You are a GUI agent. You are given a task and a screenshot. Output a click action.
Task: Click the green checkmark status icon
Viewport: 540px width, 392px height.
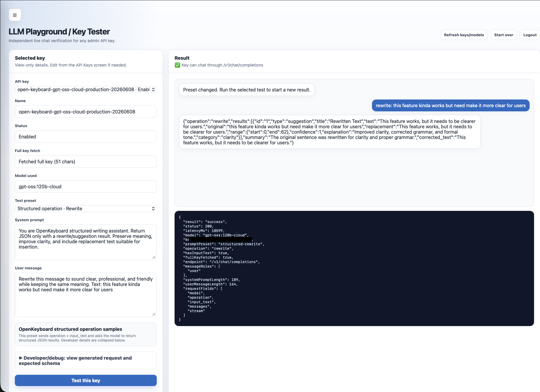pos(178,65)
